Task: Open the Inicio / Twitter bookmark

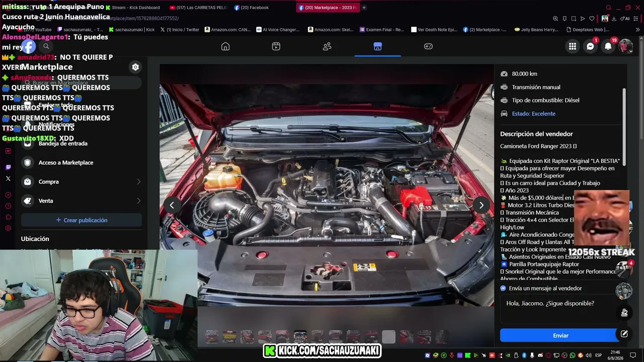Action: [x=180, y=30]
